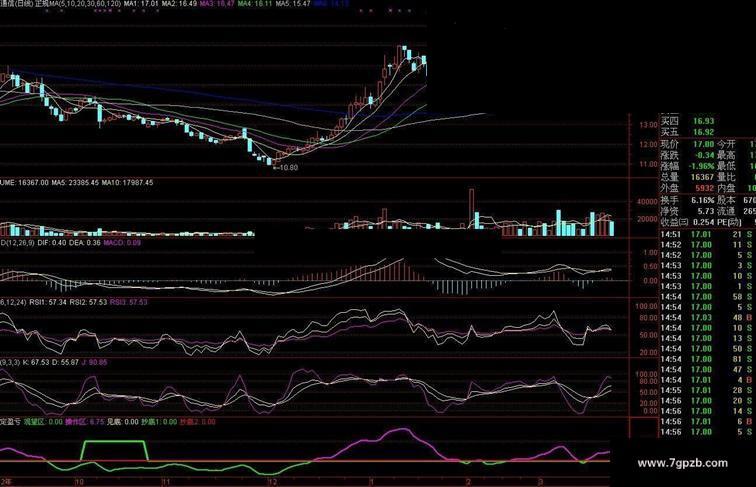Click the green plateau line in bottom indicator

(114, 441)
